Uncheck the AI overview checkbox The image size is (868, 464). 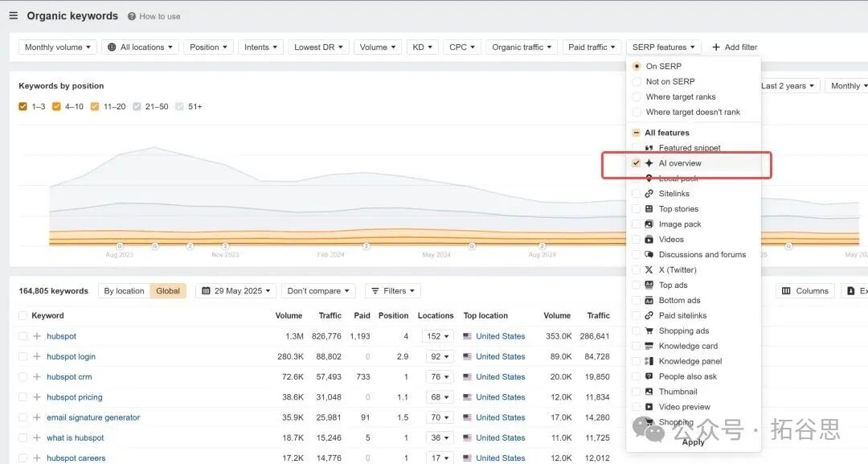[636, 163]
